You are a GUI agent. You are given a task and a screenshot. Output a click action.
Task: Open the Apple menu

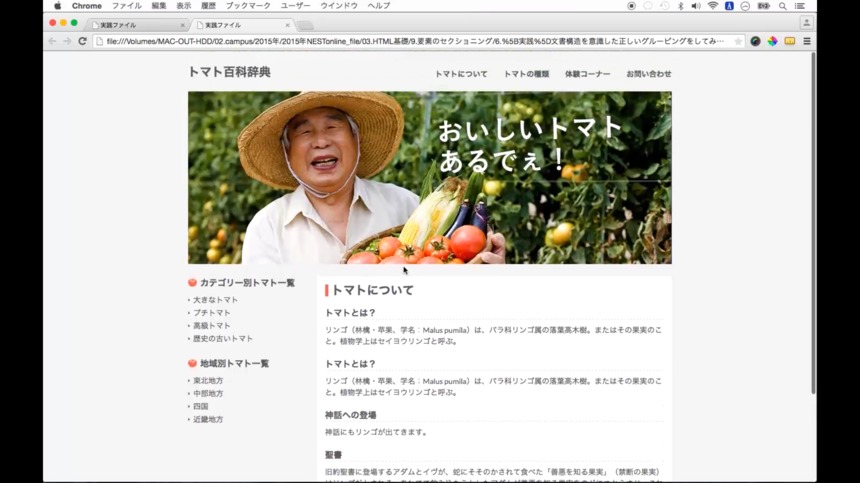tap(58, 6)
